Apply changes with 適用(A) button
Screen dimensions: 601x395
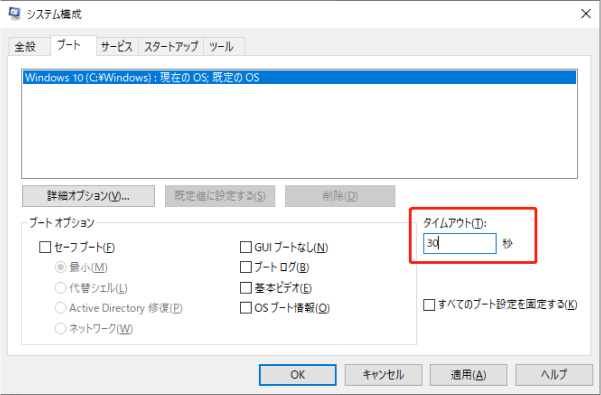(x=468, y=375)
